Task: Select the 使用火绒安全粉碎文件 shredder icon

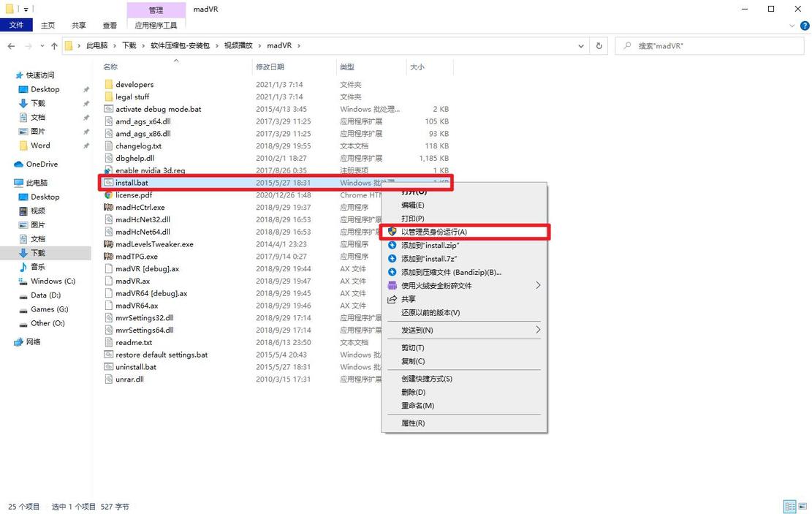Action: click(x=393, y=285)
